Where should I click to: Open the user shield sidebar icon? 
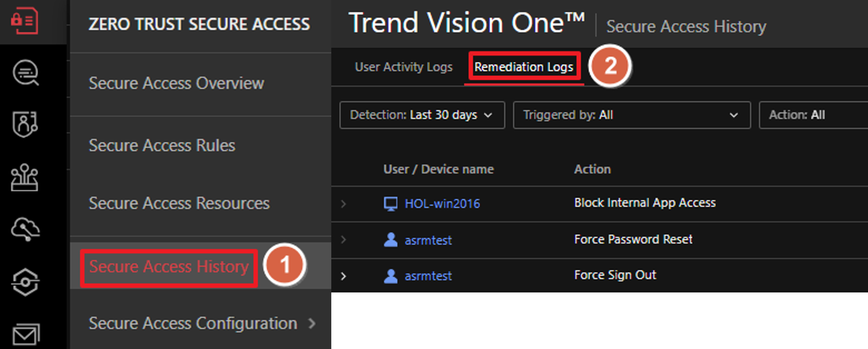coord(25,124)
